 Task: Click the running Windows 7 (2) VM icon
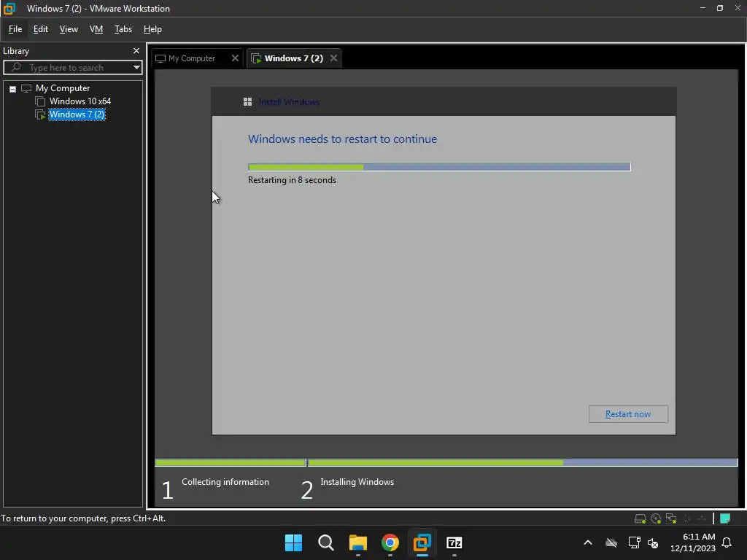pos(41,114)
